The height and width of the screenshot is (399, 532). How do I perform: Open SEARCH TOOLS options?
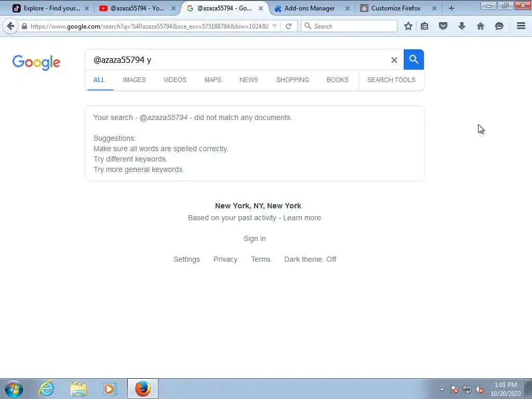tap(391, 79)
